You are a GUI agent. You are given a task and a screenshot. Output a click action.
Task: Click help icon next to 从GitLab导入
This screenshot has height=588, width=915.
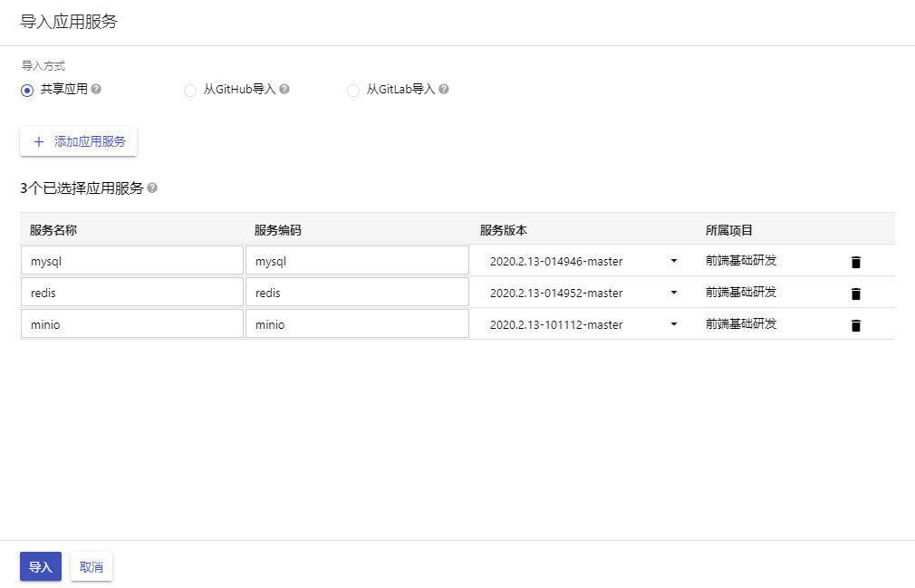(x=444, y=90)
